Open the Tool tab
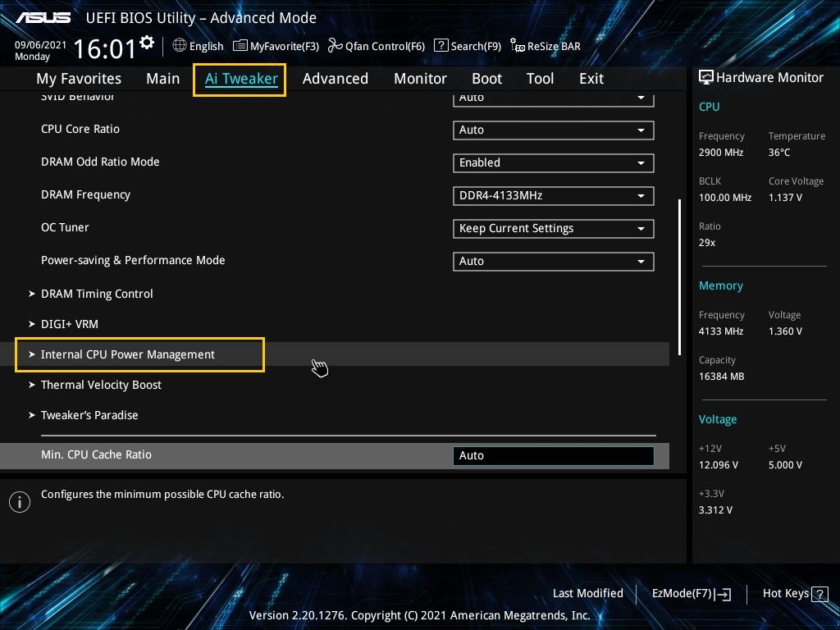 540,79
